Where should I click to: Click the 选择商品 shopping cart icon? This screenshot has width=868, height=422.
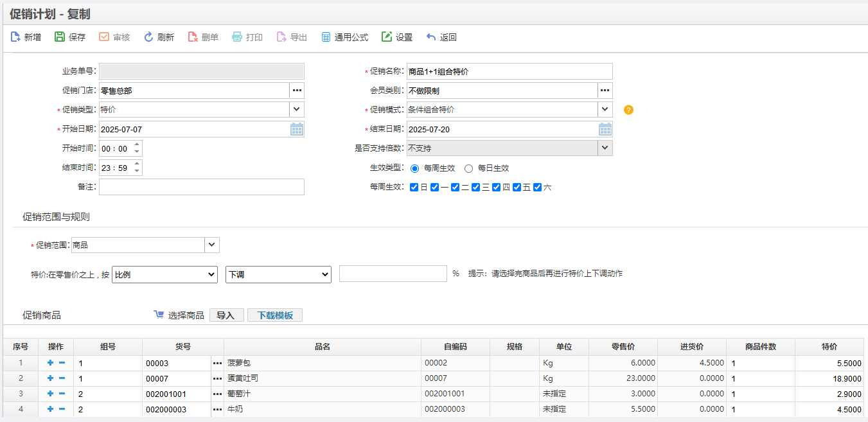[159, 315]
